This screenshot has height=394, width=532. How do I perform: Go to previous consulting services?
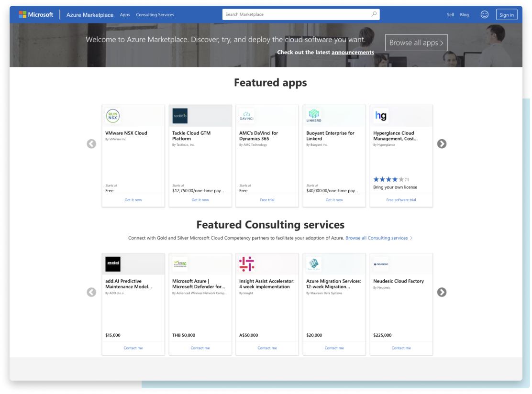coord(91,292)
